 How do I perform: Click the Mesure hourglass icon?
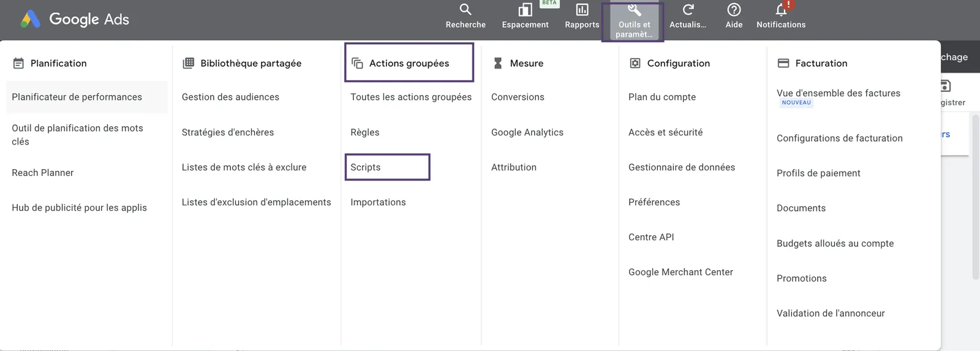[x=498, y=63]
